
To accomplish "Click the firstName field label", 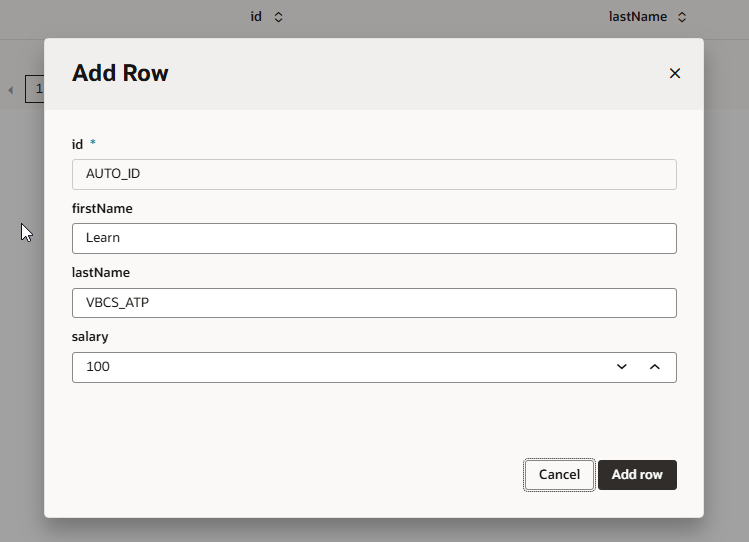I will pyautogui.click(x=102, y=209).
